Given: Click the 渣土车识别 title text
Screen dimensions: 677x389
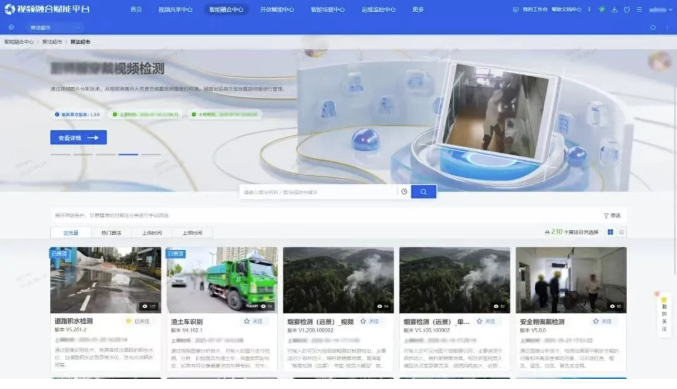Looking at the screenshot, I should pos(187,322).
